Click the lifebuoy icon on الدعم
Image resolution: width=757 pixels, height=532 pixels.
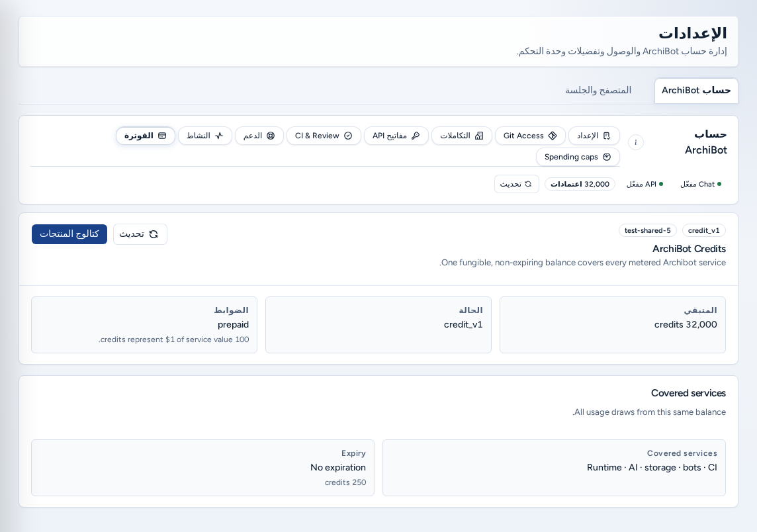[271, 136]
